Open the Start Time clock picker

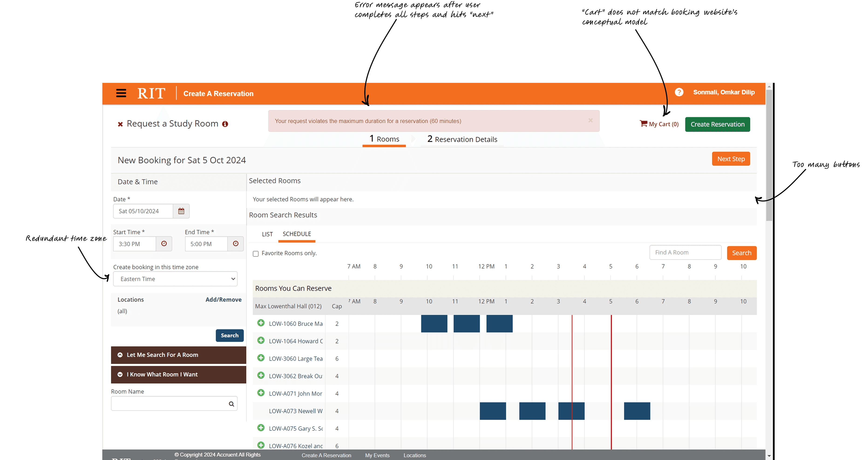[x=164, y=244]
